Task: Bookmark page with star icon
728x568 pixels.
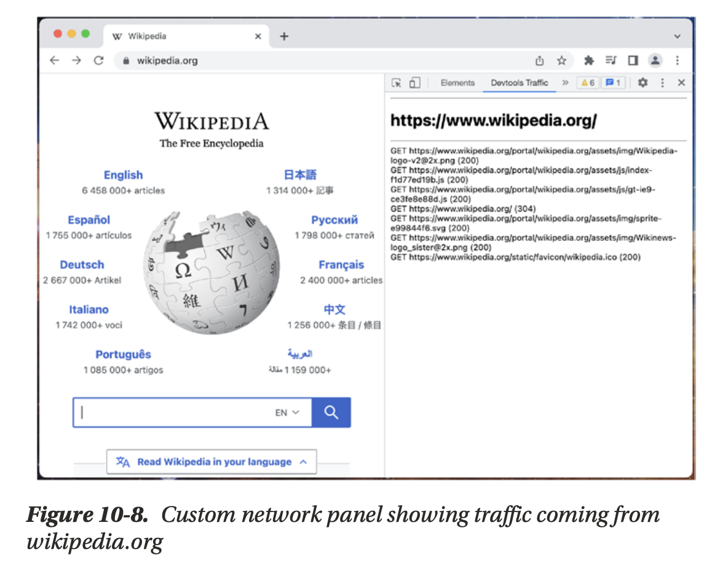Action: 561,60
